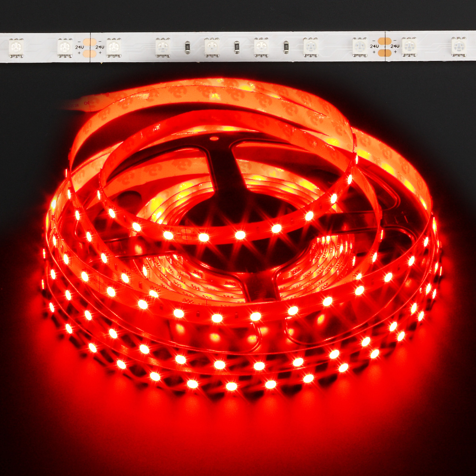Expand the left cut line between the 24V pads

point(90,48)
